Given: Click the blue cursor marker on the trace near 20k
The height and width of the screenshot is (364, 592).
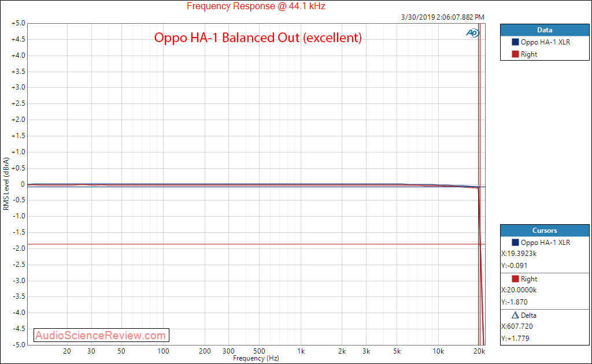Looking at the screenshot, I should click(x=478, y=187).
